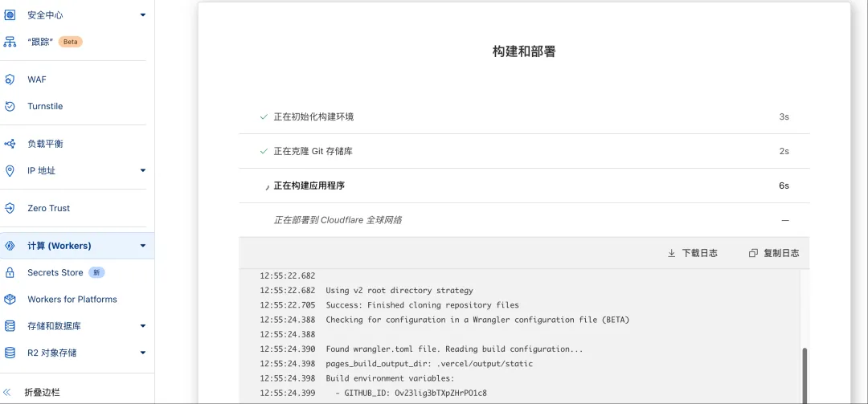Click log line 'Found wrangler.toml file'

coord(454,349)
